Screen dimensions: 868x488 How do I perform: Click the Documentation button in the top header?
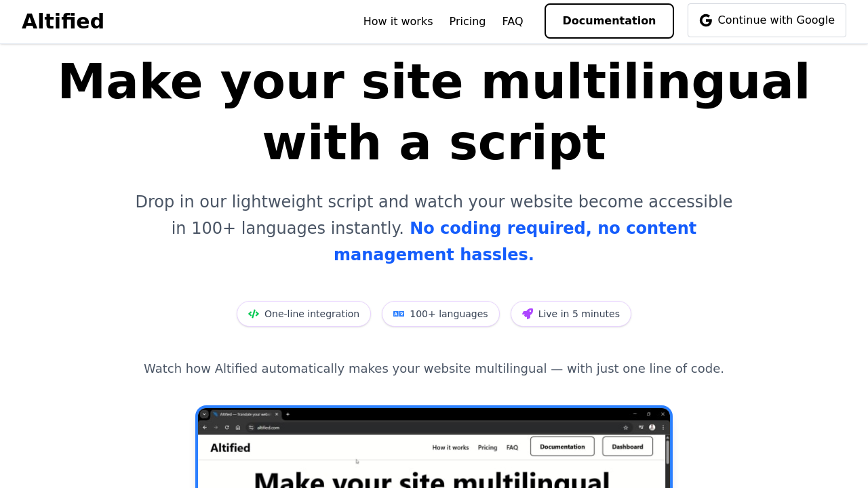point(609,21)
